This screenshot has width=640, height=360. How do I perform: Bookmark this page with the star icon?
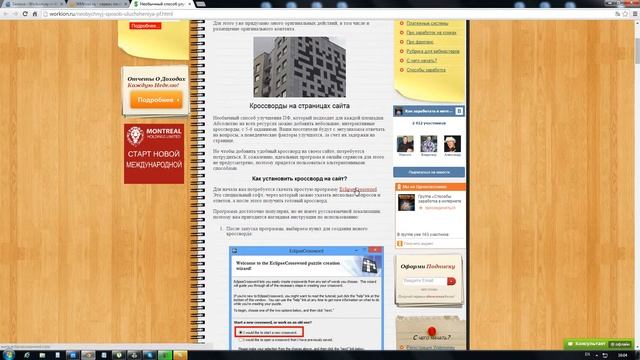pyautogui.click(x=625, y=13)
